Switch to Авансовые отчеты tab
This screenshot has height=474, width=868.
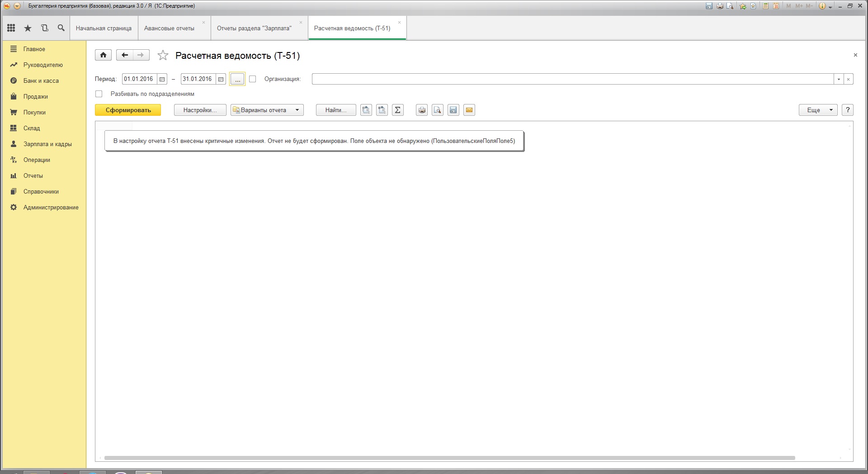[169, 28]
